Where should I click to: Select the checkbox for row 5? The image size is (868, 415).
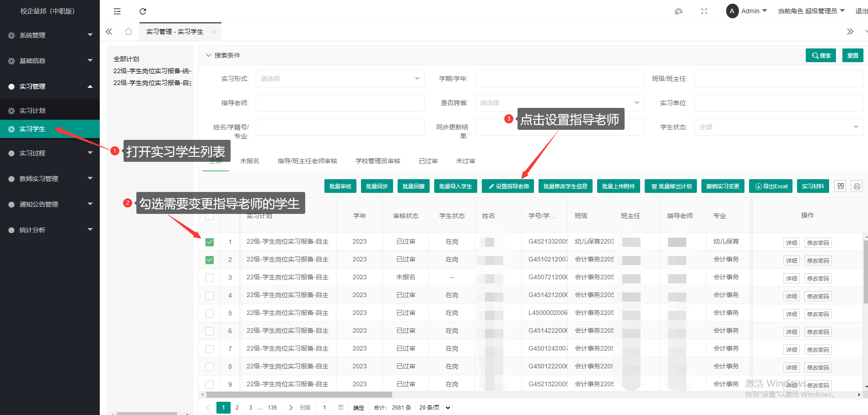pyautogui.click(x=210, y=313)
